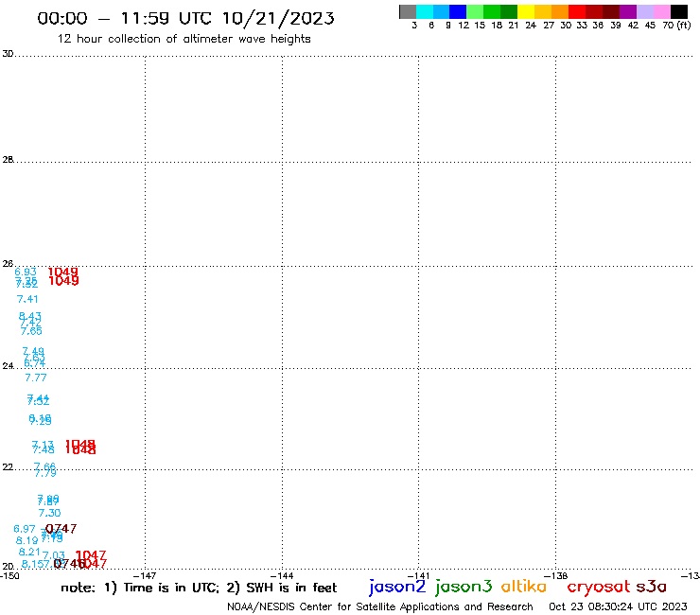Click subtitle '12 hour collection of altimeter wave heights'
The image size is (700, 615).
point(184,39)
